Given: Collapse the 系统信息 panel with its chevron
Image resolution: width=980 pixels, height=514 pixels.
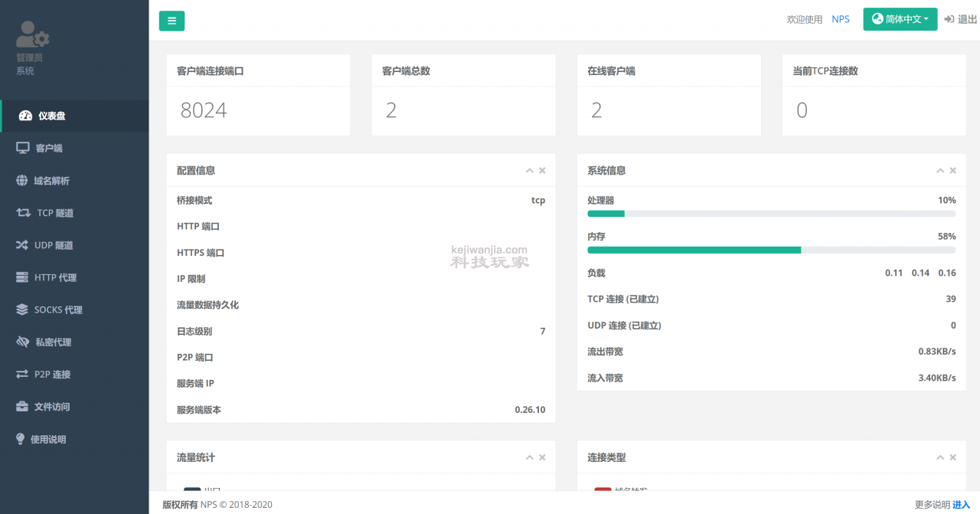Looking at the screenshot, I should pos(940,171).
